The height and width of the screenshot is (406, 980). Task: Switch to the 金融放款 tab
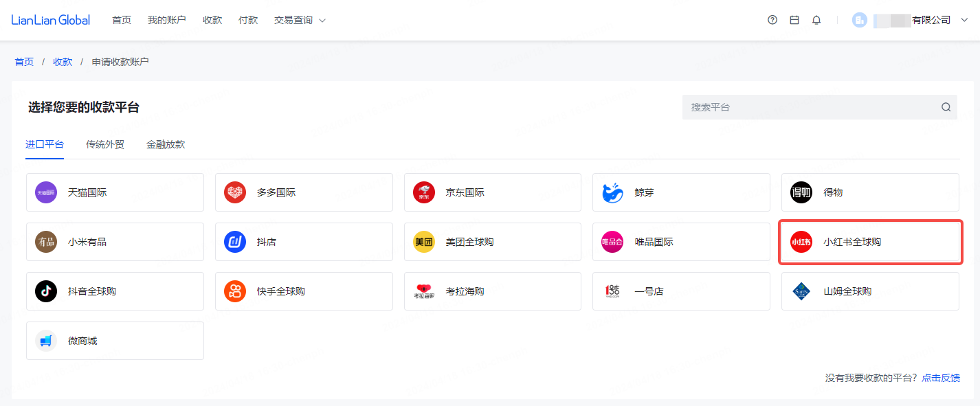[x=166, y=144]
